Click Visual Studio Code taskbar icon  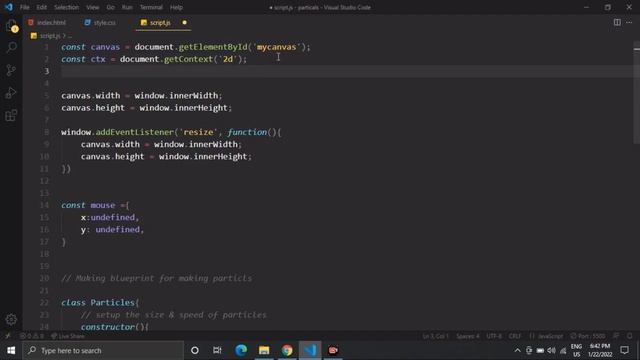pos(310,350)
